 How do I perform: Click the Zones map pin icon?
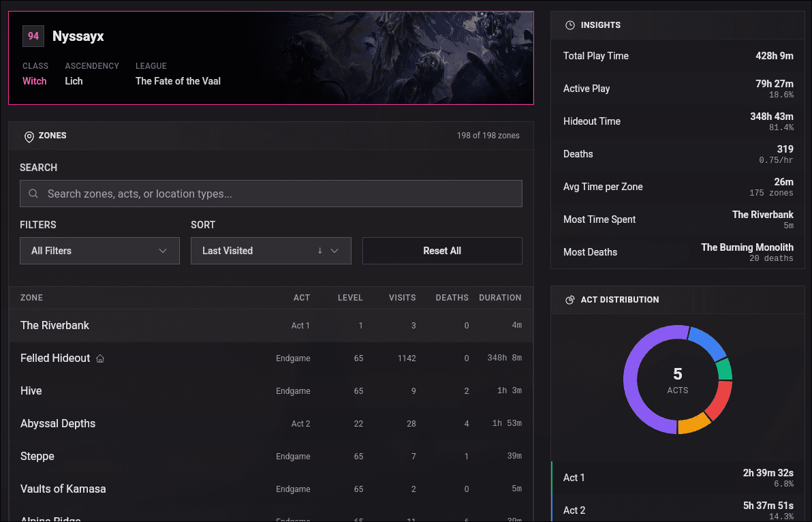click(x=29, y=136)
